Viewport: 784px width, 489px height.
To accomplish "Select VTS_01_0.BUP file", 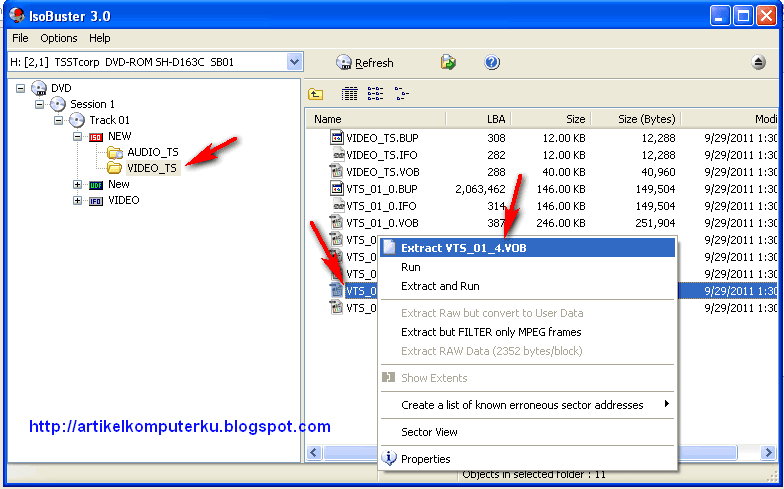I will pos(382,189).
